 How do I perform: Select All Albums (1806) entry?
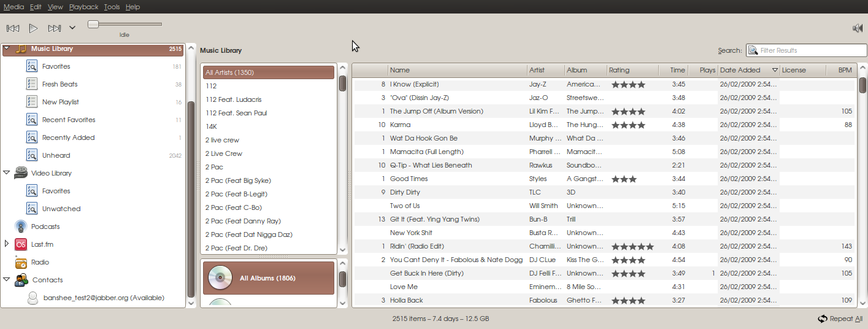coord(269,278)
